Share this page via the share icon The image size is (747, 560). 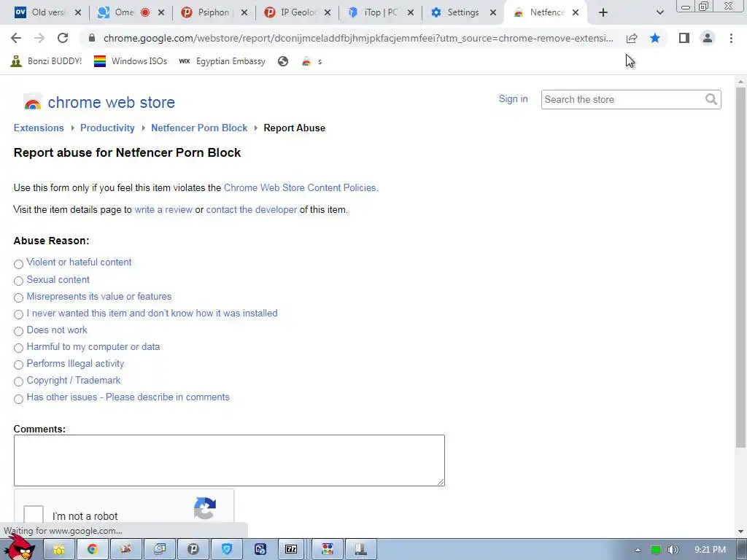(632, 38)
